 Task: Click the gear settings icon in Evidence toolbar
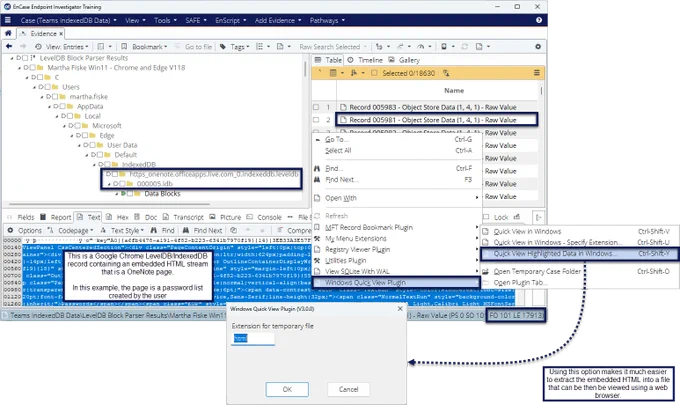pos(538,46)
